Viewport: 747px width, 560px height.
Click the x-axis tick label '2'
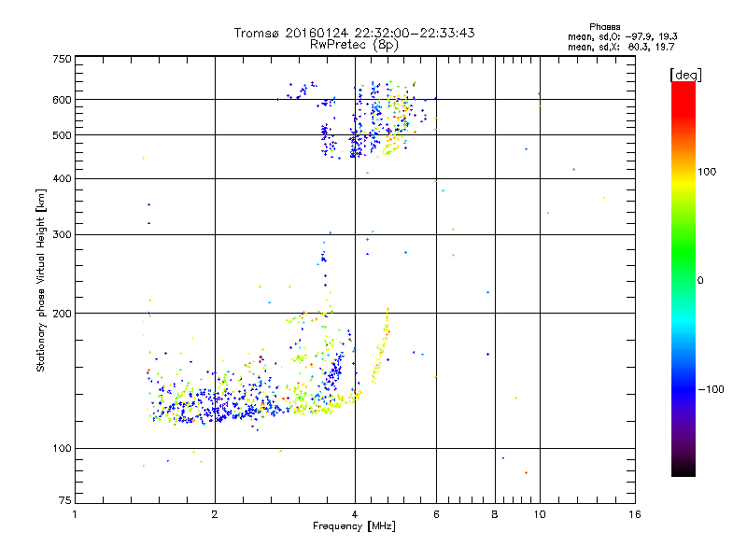[x=215, y=514]
